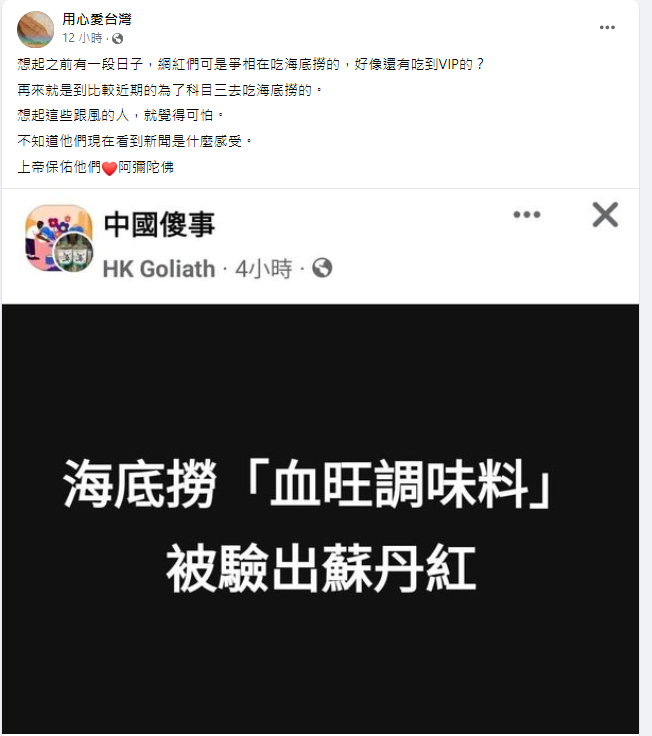
Task: Click the line 不知道他們現在看到新聞是什麼感受
Action: coord(134,141)
